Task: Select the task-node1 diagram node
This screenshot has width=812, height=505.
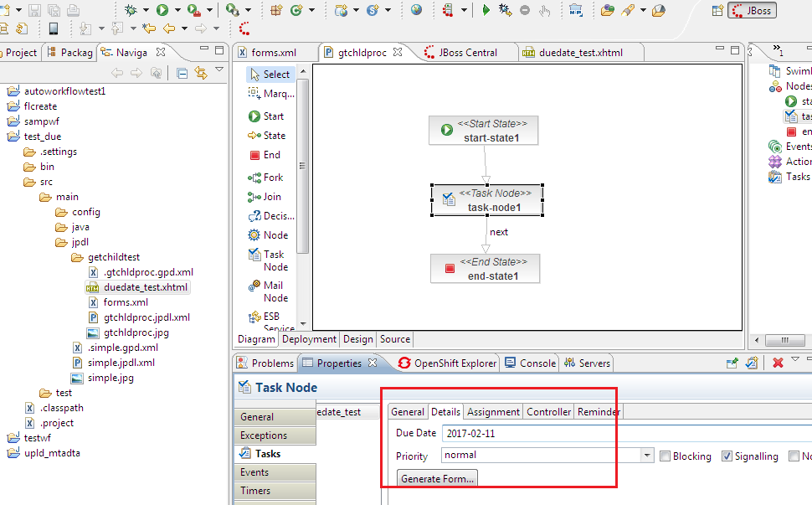Action: pyautogui.click(x=487, y=200)
